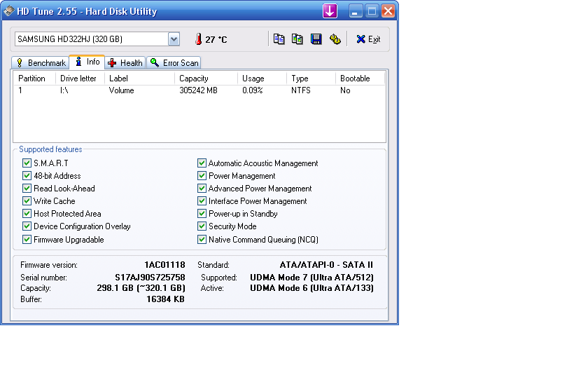588x368 pixels.
Task: Click the purple download arrow in title bar
Action: click(x=330, y=11)
